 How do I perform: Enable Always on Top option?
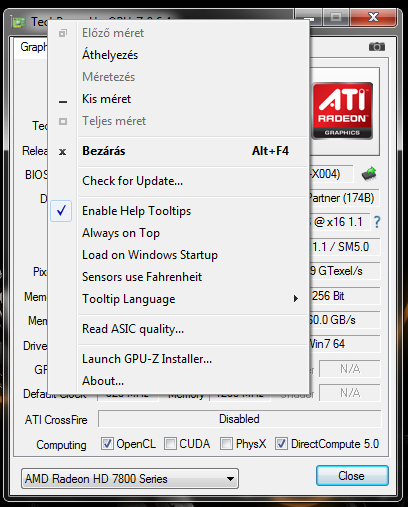tap(178, 233)
